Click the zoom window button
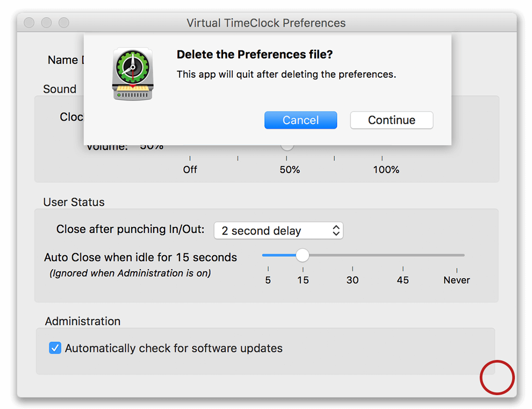The image size is (532, 409). pyautogui.click(x=64, y=22)
